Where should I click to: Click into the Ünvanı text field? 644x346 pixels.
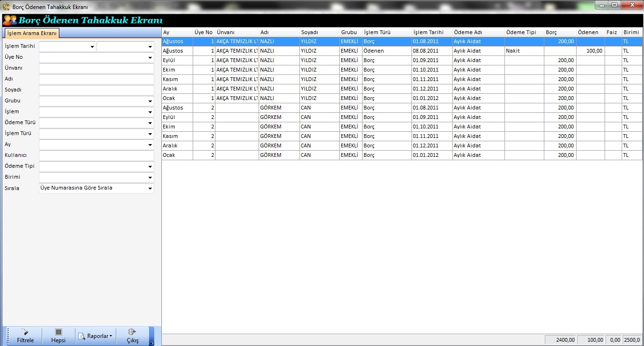96,69
